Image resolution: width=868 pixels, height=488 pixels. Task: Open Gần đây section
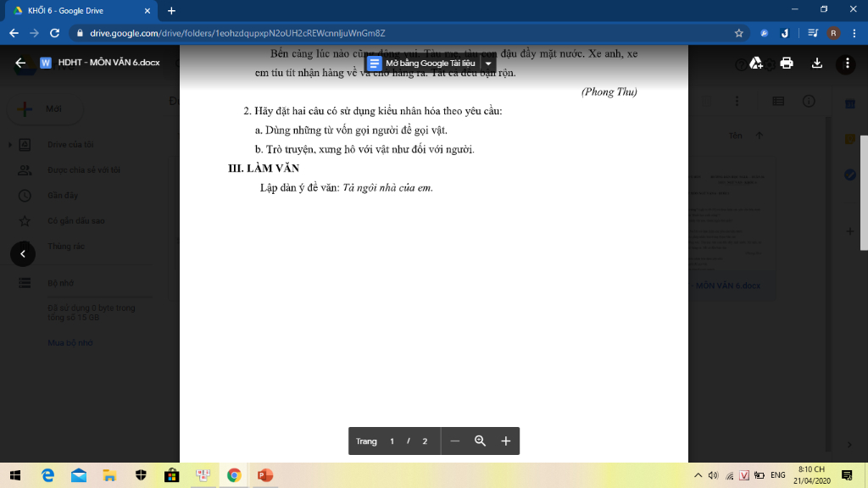point(63,196)
